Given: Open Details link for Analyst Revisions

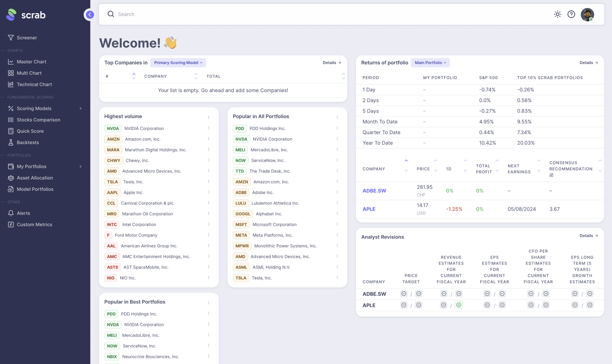Looking at the screenshot, I should [589, 236].
